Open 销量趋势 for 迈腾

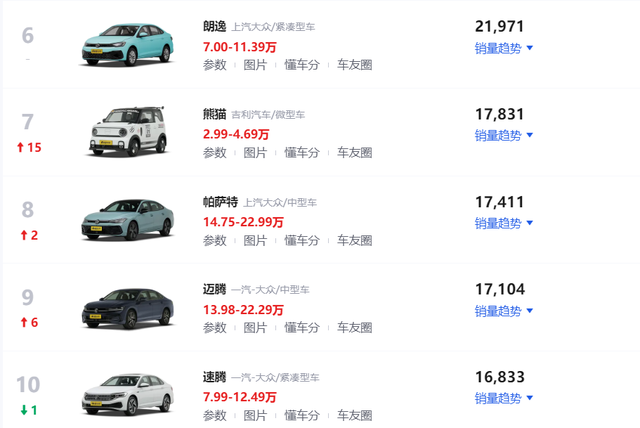(504, 310)
